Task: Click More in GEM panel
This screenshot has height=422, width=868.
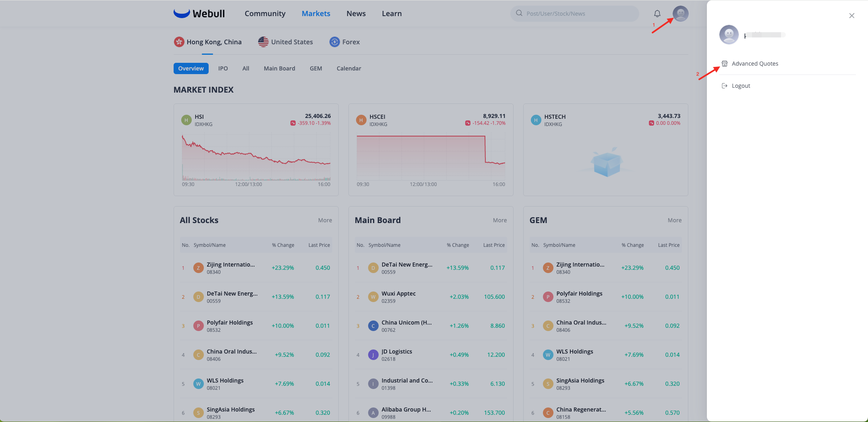Action: (x=674, y=220)
